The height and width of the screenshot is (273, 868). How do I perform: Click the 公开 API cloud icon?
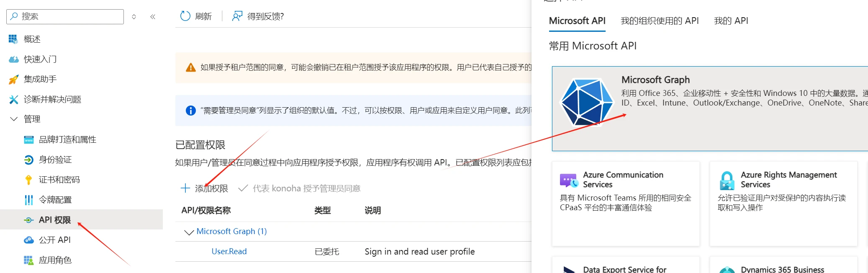29,240
